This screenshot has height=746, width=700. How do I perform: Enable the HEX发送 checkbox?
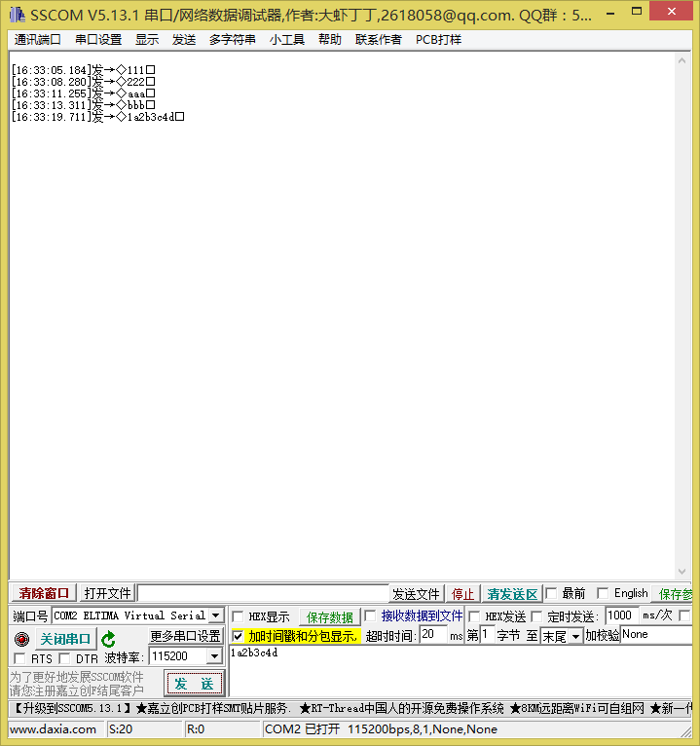473,616
